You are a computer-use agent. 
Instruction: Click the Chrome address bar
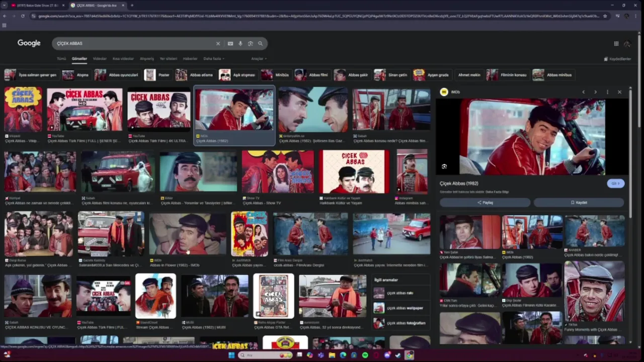tap(317, 16)
